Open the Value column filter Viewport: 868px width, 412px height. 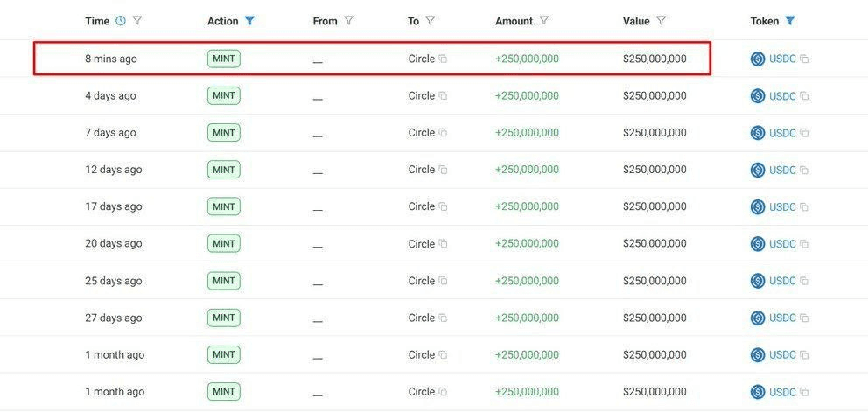661,21
